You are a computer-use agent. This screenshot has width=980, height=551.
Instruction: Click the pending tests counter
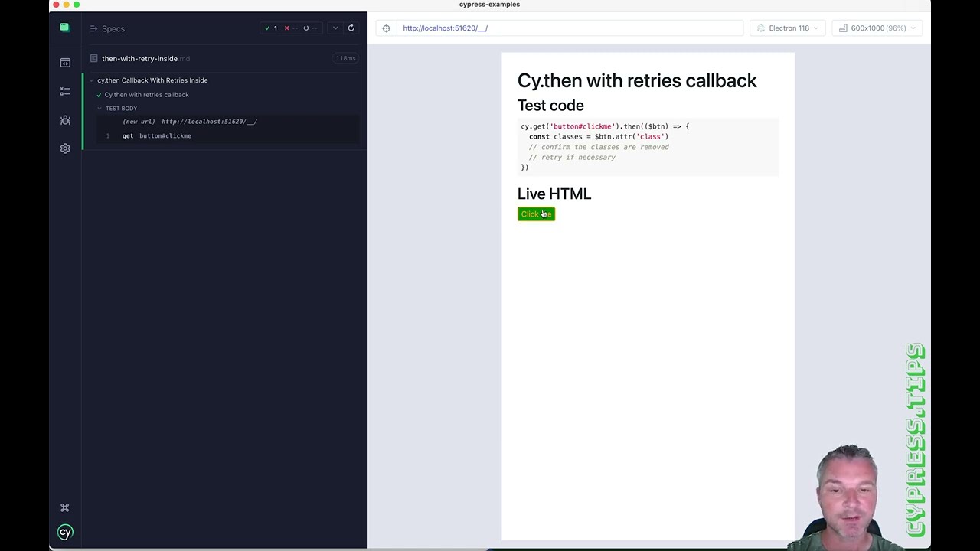coord(309,28)
